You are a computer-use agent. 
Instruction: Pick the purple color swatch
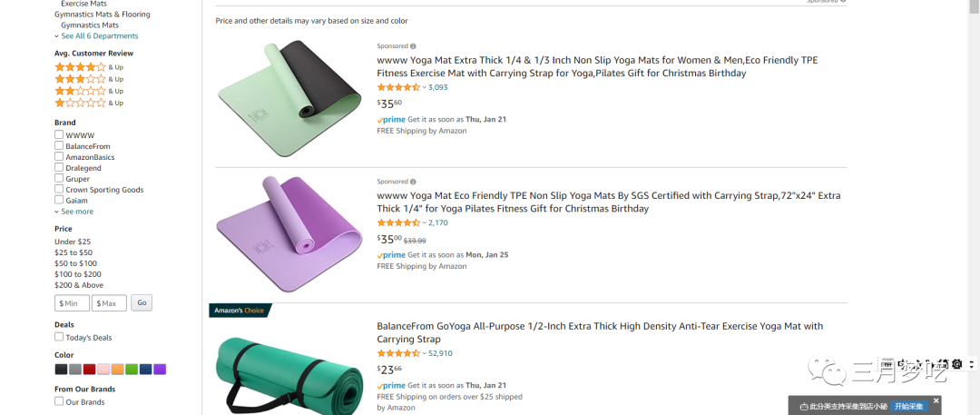tap(160, 370)
